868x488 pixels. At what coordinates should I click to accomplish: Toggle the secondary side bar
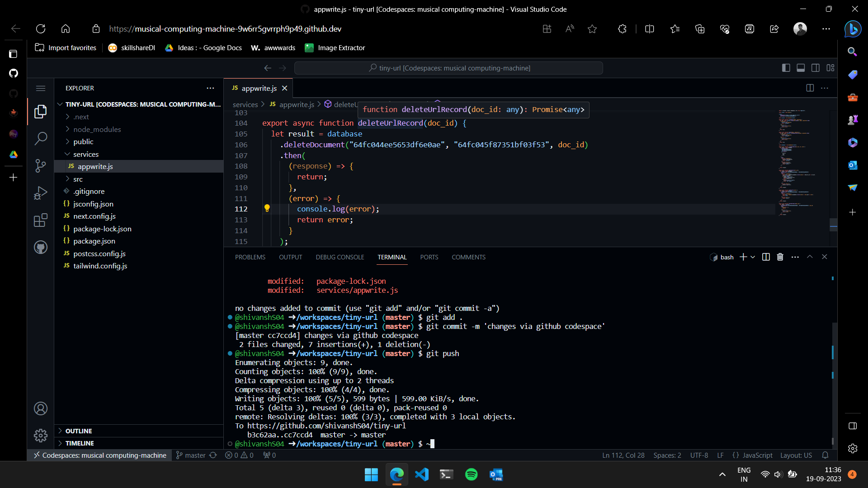pos(816,68)
